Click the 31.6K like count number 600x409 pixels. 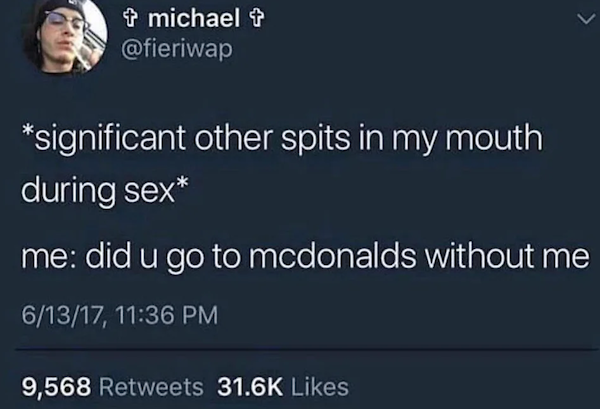click(250, 386)
